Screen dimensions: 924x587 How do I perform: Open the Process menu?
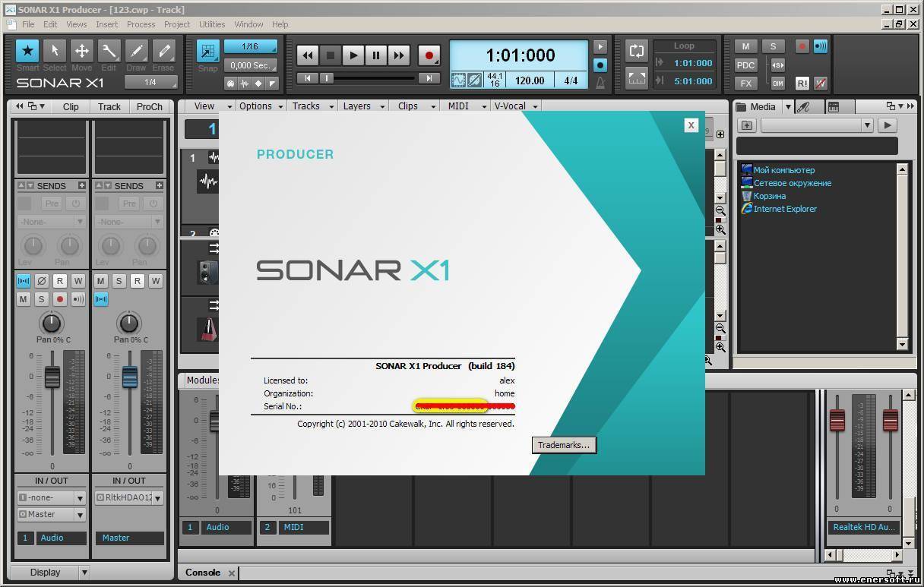click(141, 24)
